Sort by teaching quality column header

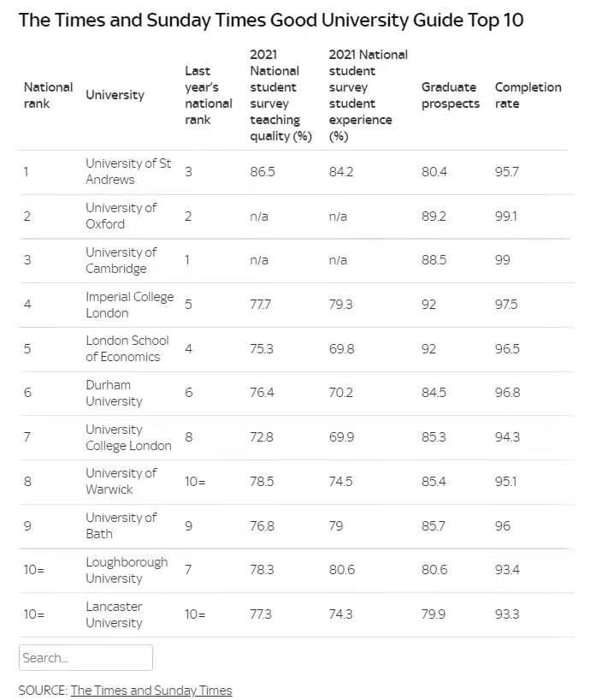click(x=280, y=95)
